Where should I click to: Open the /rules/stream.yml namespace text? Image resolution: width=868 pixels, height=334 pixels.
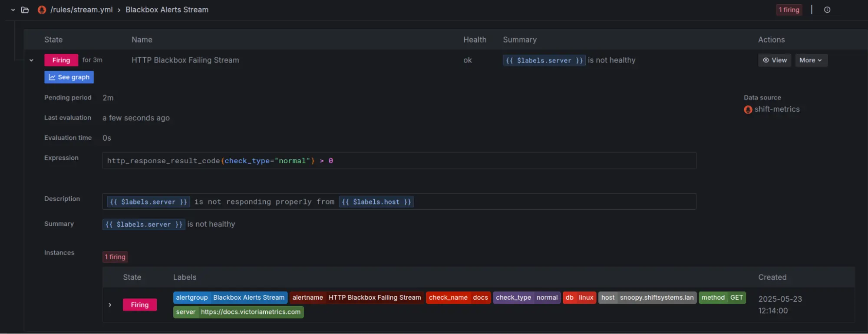82,10
